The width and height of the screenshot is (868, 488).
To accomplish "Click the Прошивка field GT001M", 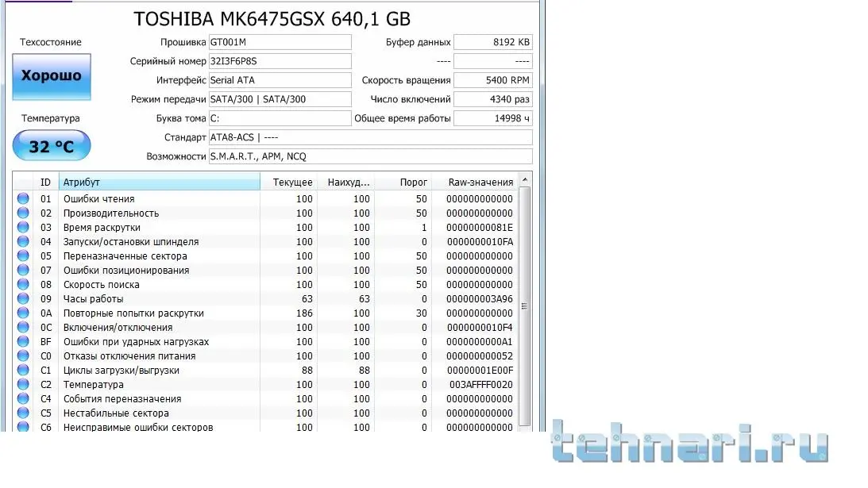I will (280, 42).
